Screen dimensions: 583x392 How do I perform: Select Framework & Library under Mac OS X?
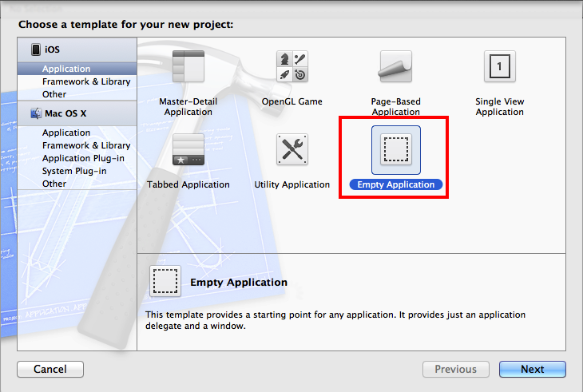(x=77, y=145)
